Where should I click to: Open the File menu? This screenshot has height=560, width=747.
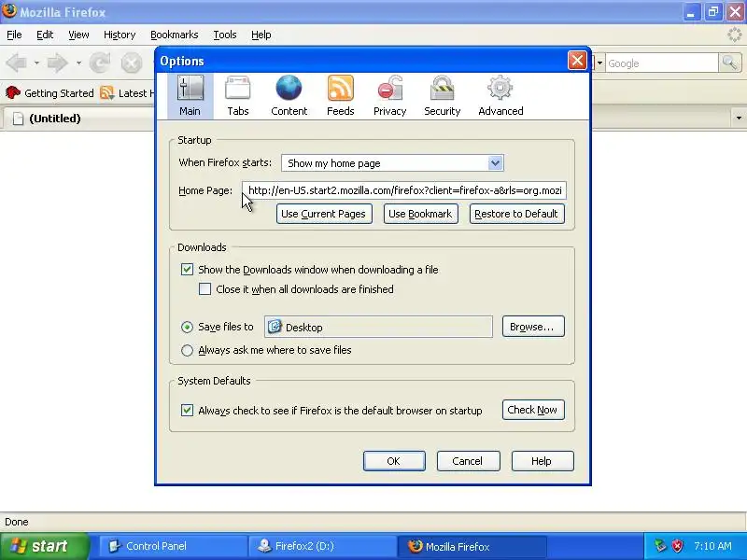tap(14, 35)
